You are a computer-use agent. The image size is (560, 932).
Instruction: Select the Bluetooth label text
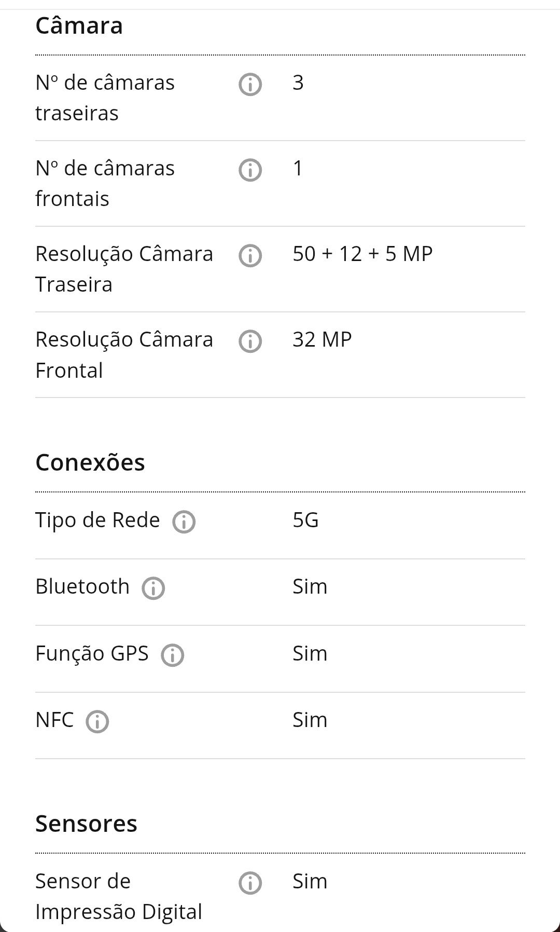pyautogui.click(x=82, y=586)
